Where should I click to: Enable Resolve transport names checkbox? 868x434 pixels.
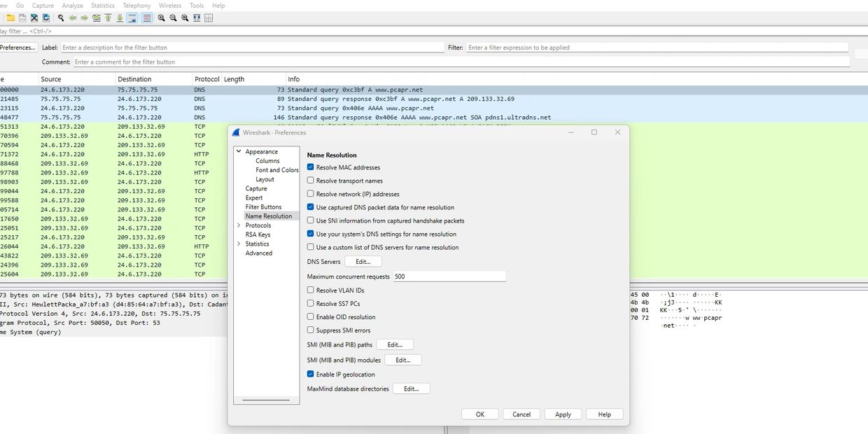(x=311, y=181)
